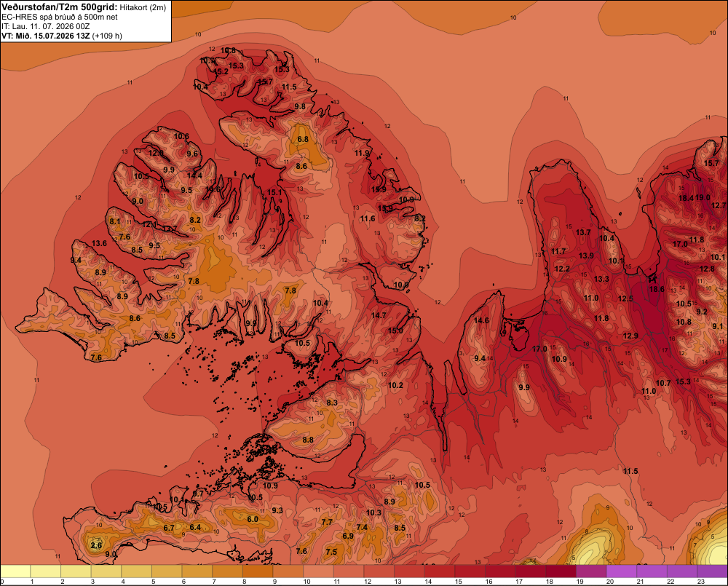Select the 6.8 highland temperature label
The width and height of the screenshot is (728, 586).
303,139
